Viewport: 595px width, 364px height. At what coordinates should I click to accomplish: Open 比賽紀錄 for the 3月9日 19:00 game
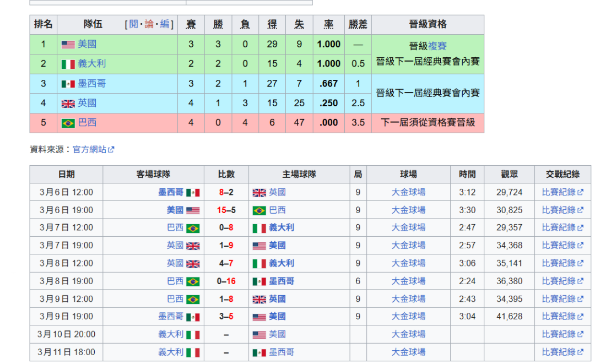click(x=559, y=317)
